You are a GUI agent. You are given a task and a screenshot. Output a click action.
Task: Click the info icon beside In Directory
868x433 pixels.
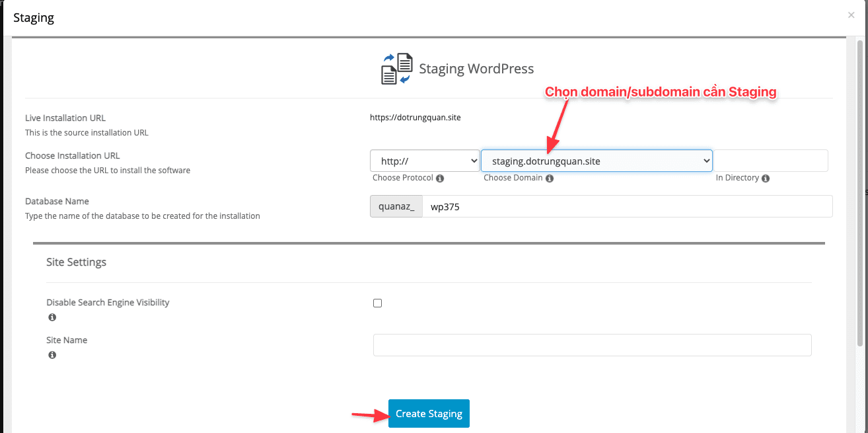[765, 178]
